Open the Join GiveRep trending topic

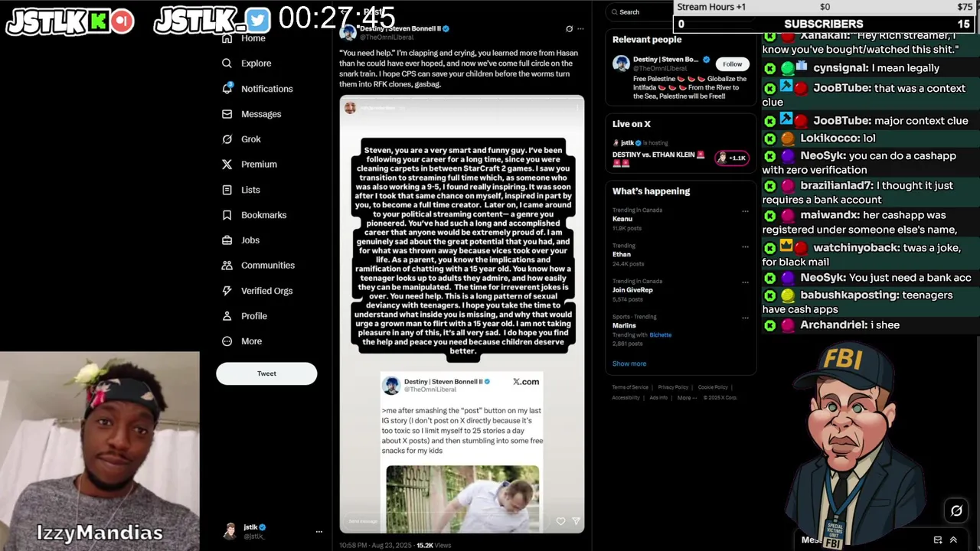click(x=632, y=291)
